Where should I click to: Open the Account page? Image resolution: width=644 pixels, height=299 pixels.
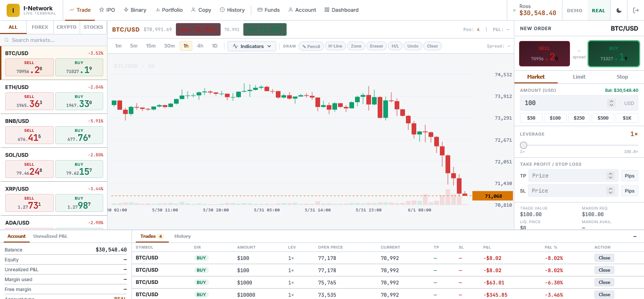[302, 10]
